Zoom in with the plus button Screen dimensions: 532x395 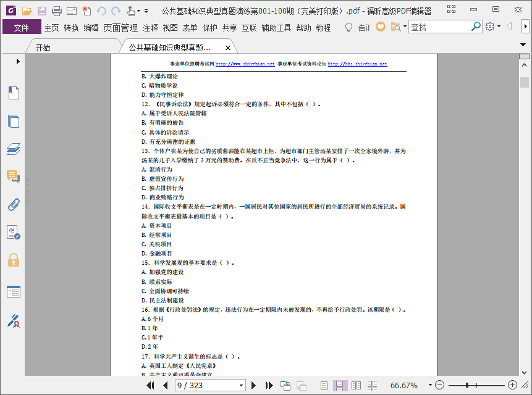512,385
